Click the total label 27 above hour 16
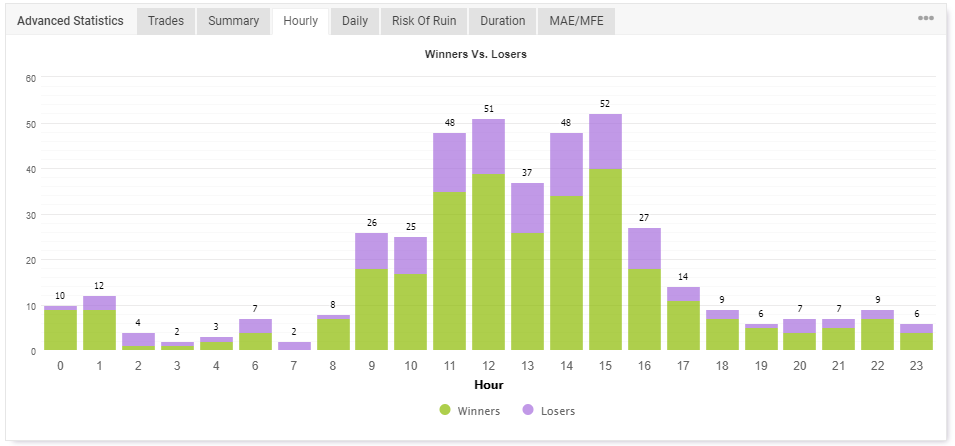The image size is (955, 446). 644,218
